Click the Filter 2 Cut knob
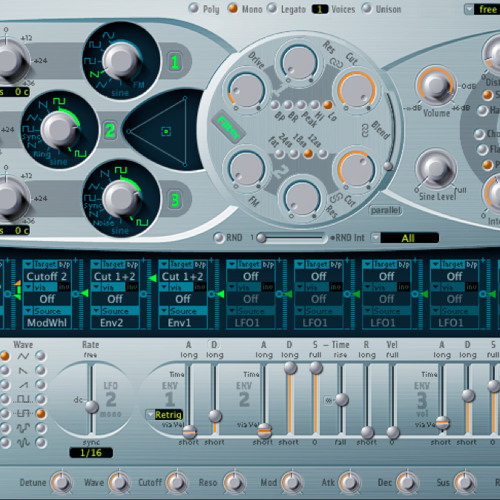The height and width of the screenshot is (500, 500). pos(356,168)
